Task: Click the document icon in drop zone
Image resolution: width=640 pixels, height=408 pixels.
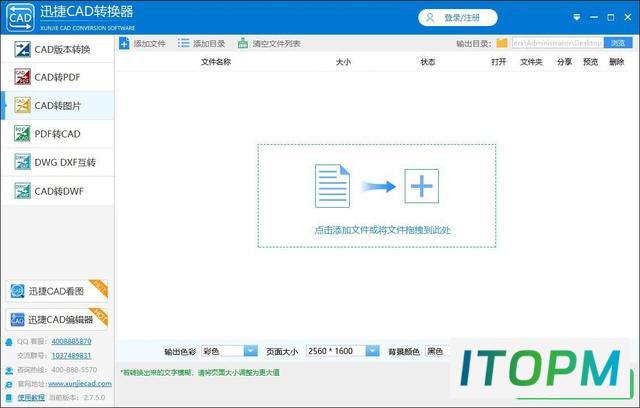Action: (x=332, y=186)
